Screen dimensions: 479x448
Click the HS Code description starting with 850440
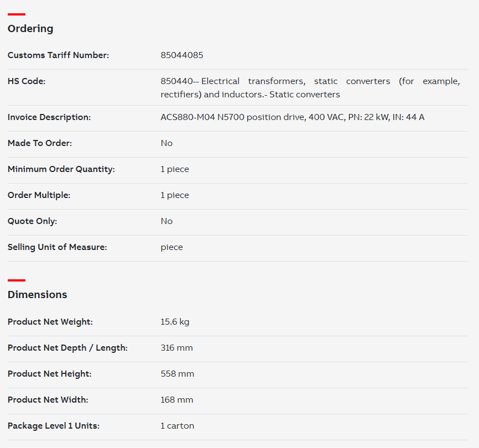310,87
